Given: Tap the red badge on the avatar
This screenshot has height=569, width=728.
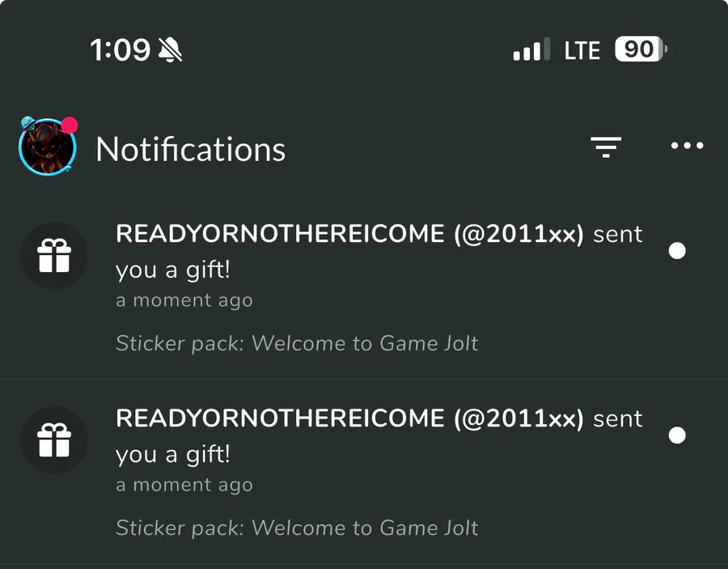Looking at the screenshot, I should 70,125.
